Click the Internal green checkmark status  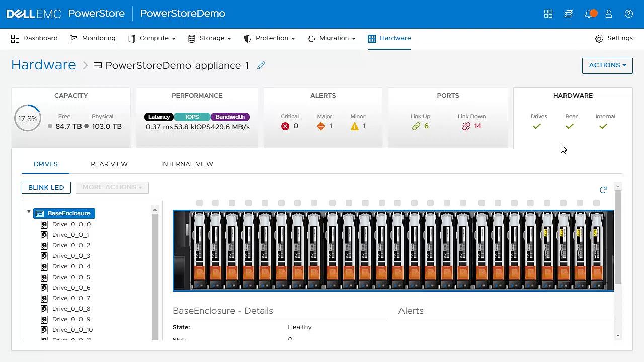(x=603, y=126)
